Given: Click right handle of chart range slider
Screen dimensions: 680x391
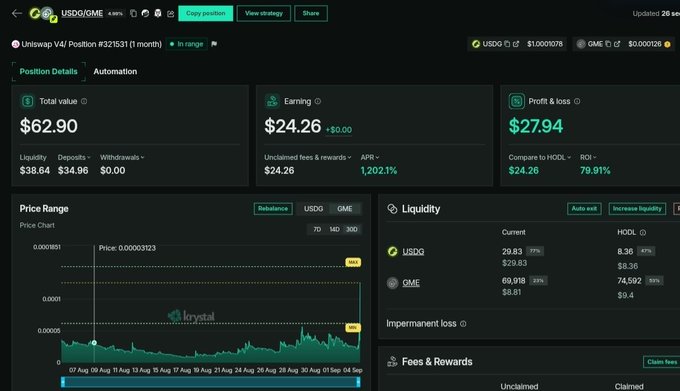Looking at the screenshot, I should pos(358,382).
